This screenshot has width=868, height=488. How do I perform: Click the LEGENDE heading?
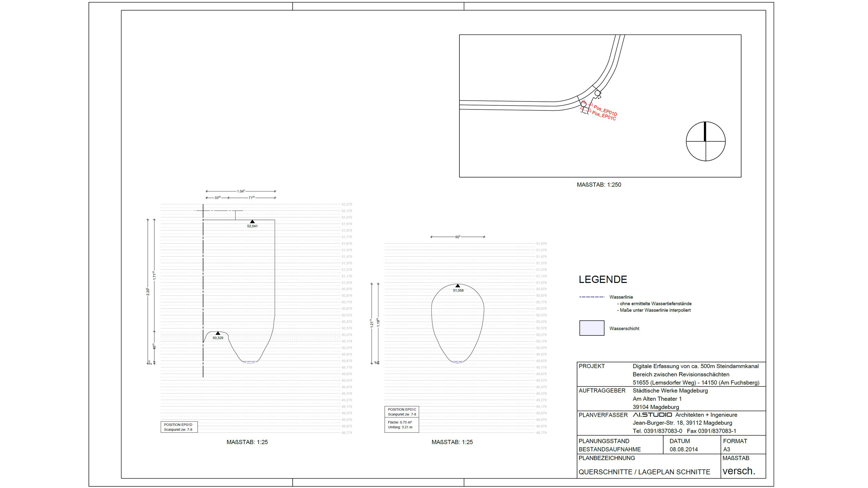coord(603,280)
